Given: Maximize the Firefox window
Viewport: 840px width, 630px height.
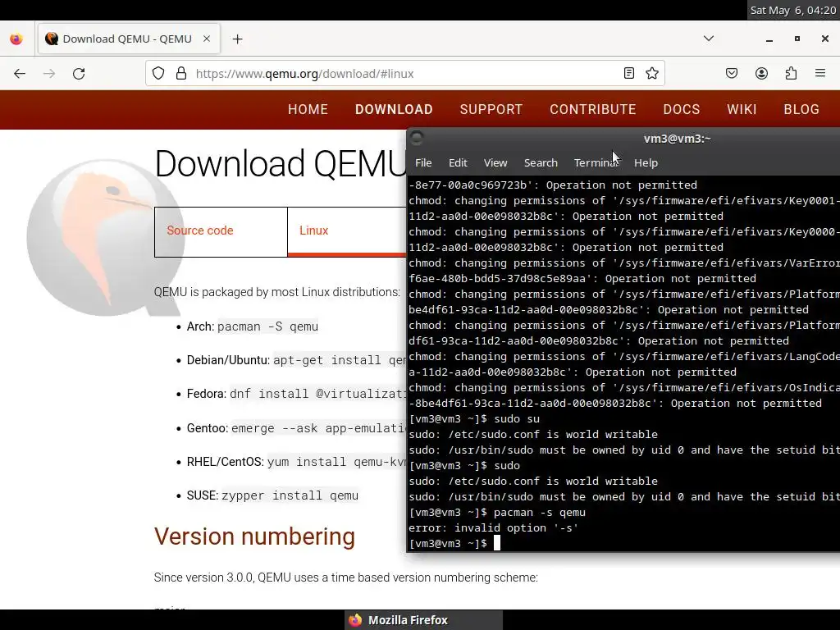Looking at the screenshot, I should pos(797,39).
